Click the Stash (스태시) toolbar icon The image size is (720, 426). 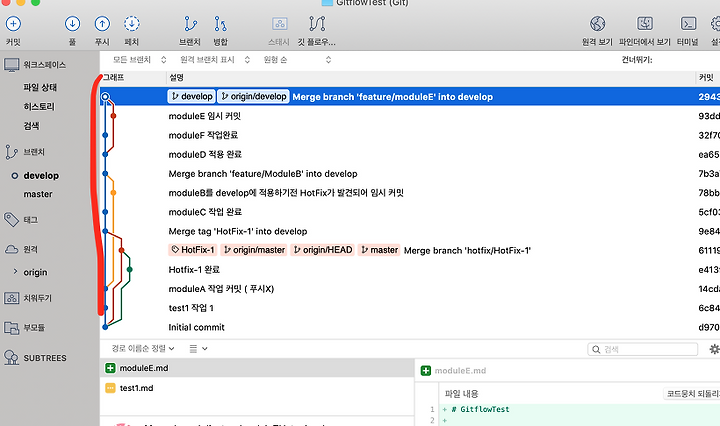pos(279,24)
